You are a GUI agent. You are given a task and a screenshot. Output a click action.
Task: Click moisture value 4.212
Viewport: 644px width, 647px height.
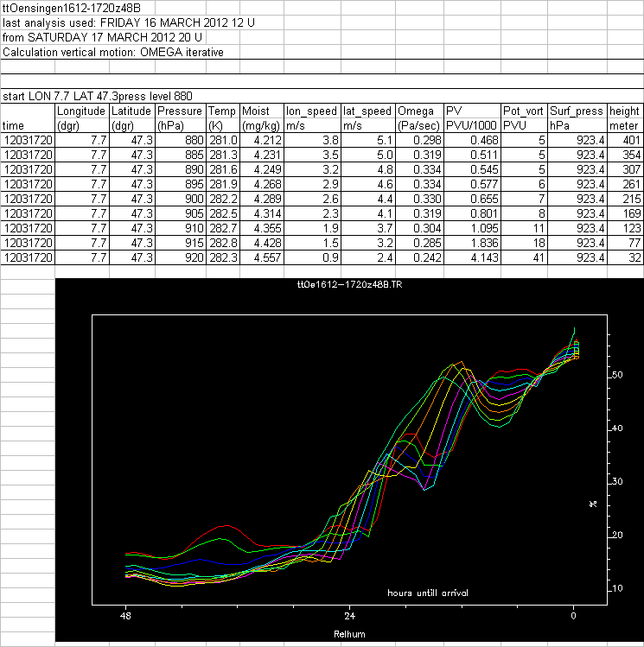click(x=262, y=140)
